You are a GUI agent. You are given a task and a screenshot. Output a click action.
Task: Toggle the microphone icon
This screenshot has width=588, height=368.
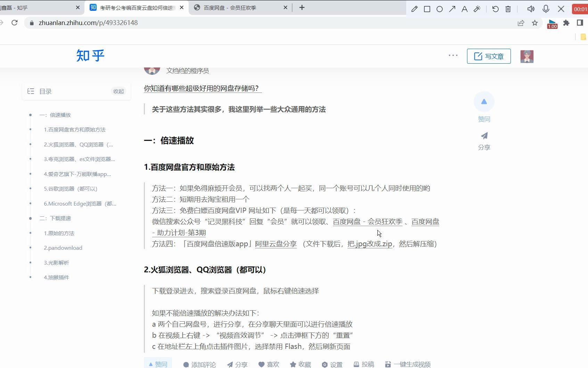[546, 9]
